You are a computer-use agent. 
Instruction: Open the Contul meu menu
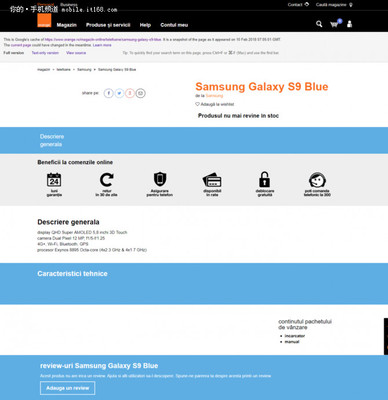coord(174,25)
